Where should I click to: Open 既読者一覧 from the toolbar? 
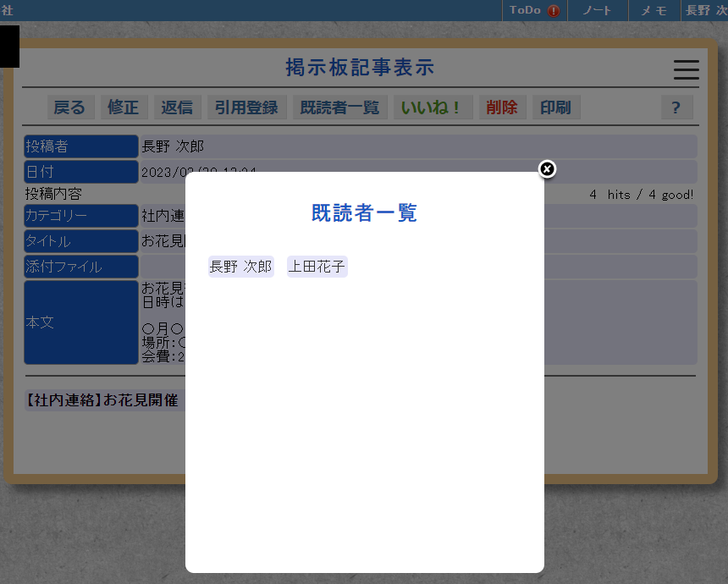(339, 107)
